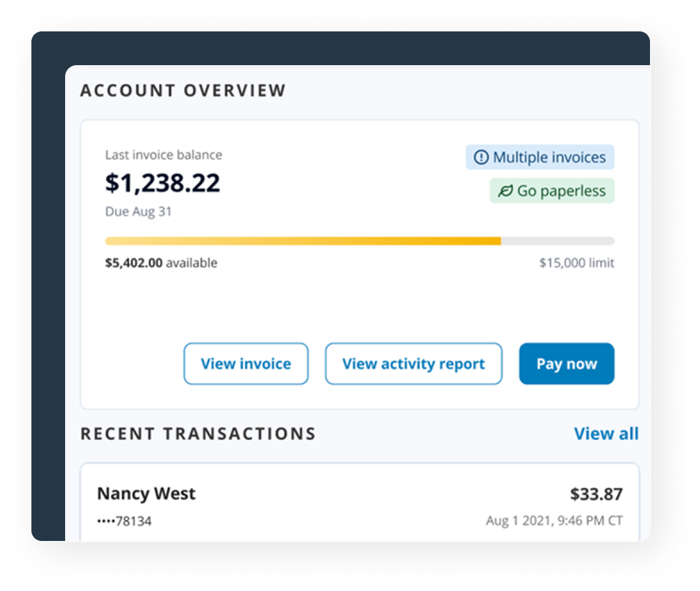Click the $33.87 transaction amount
The width and height of the screenshot is (700, 591).
point(596,494)
